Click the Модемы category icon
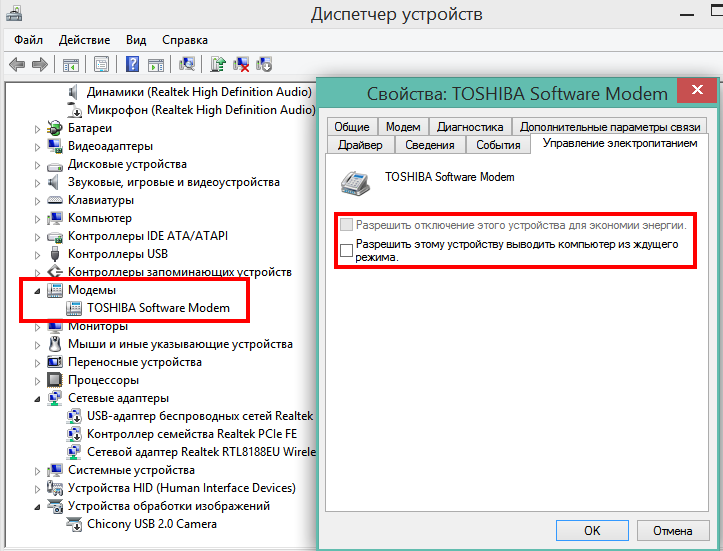Screen dimensions: 723x551 click(x=54, y=290)
